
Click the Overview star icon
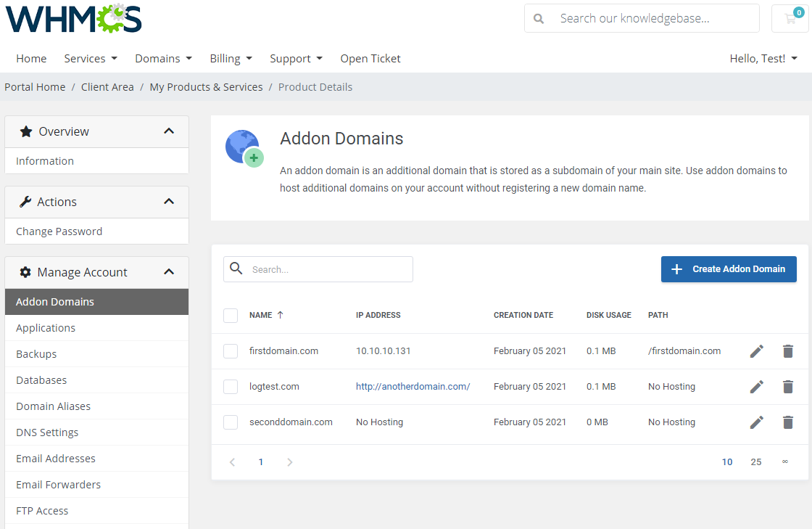[26, 131]
